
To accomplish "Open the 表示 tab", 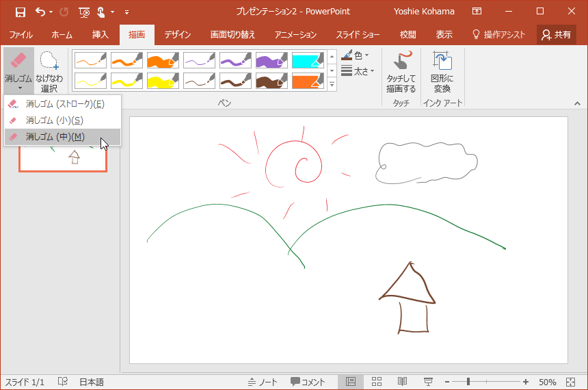I will [x=444, y=35].
